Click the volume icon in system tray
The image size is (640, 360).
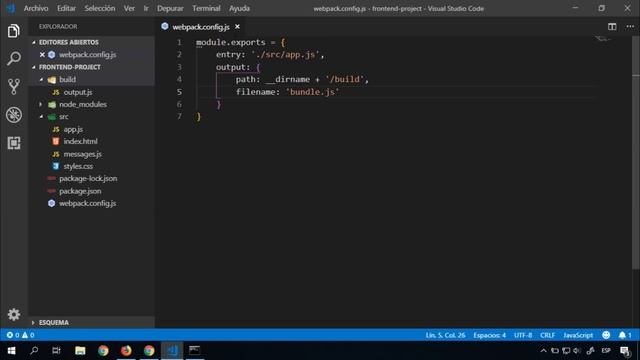pos(577,351)
